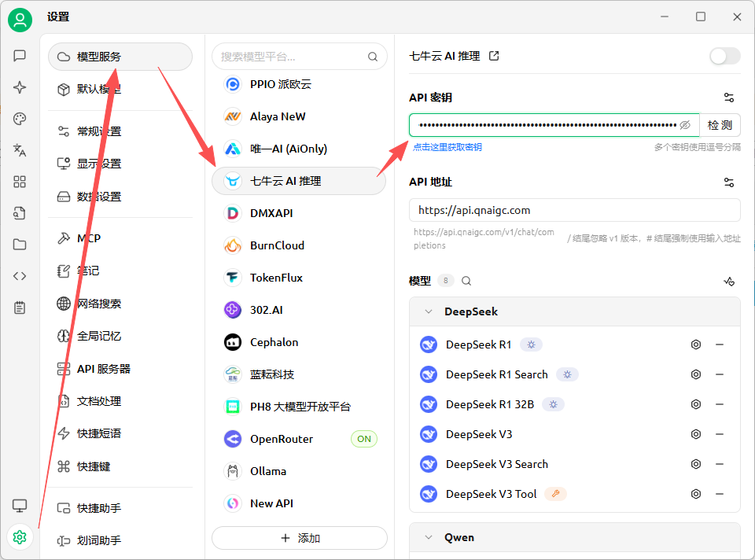Click the ON badge beside OpenRouter

click(x=364, y=439)
